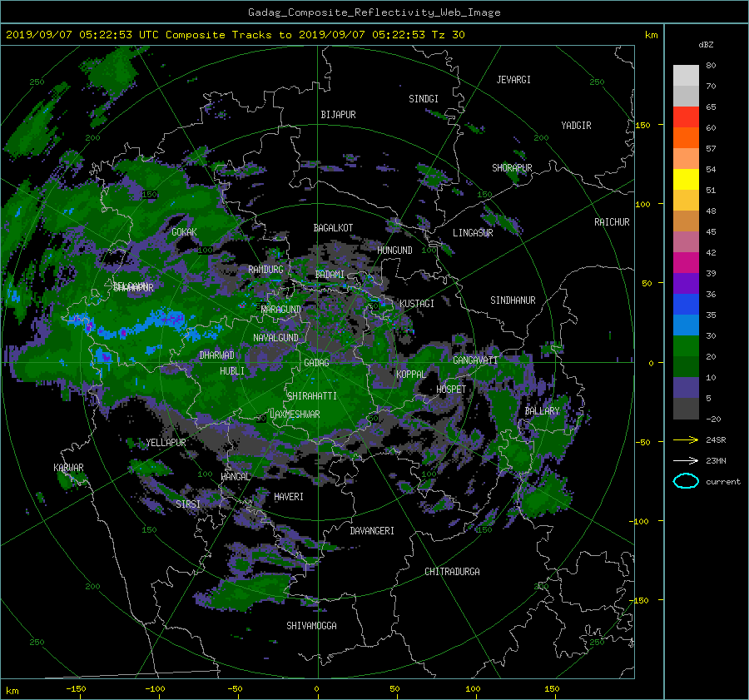Click the SINDGI city label
Viewport: 749px width, 700px height.
click(x=424, y=99)
